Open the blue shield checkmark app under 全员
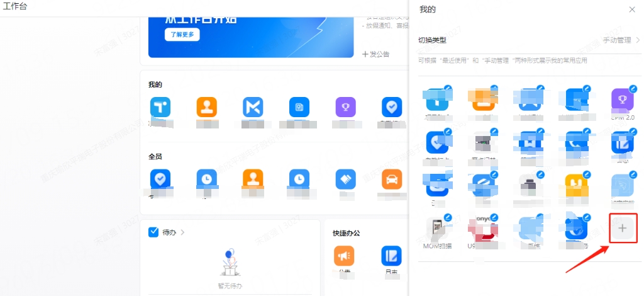The image size is (644, 296). [160, 180]
